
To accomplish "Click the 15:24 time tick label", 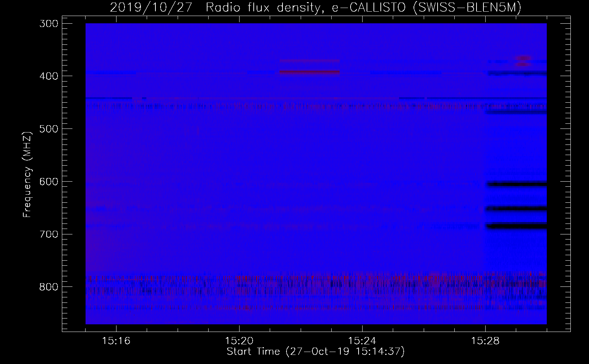I will pyautogui.click(x=362, y=341).
